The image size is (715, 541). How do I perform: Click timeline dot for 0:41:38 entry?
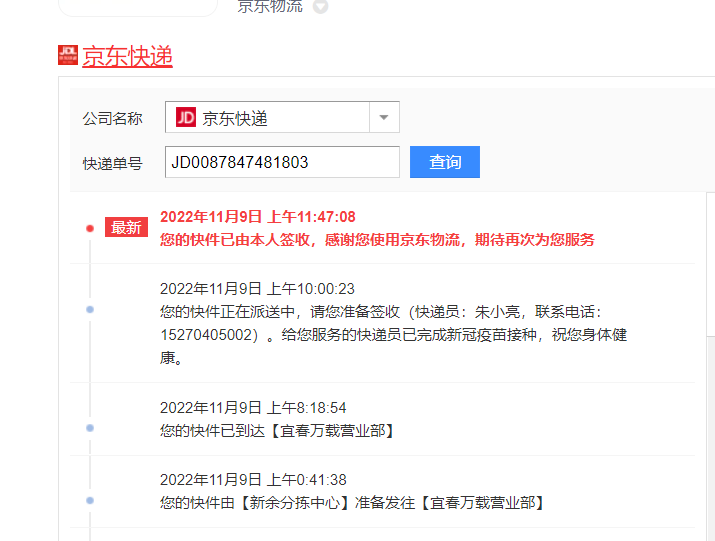point(90,500)
